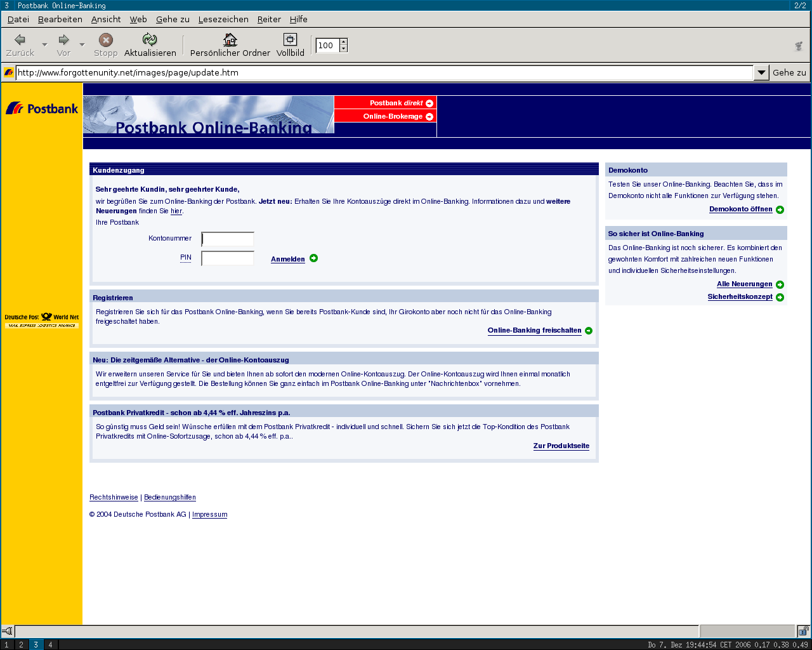Screen dimensions: 812x650
Task: Click green arrow beside Online-Banking freischalten
Action: (589, 331)
